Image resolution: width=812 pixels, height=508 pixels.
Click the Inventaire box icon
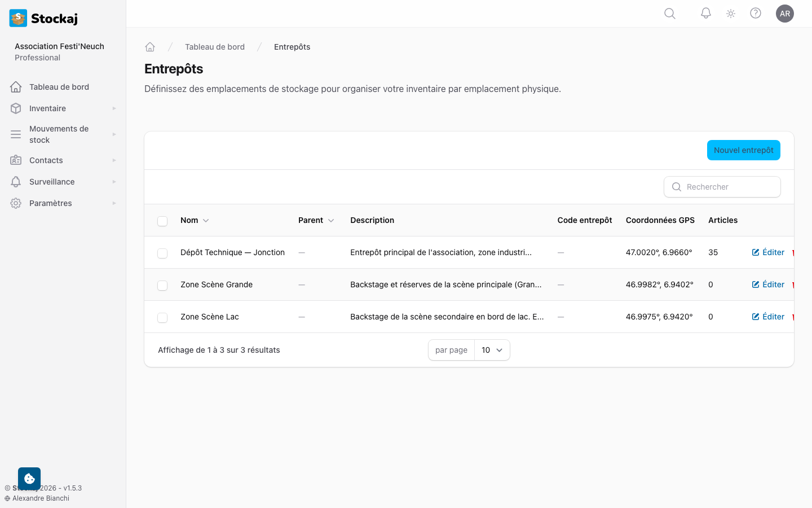(16, 108)
